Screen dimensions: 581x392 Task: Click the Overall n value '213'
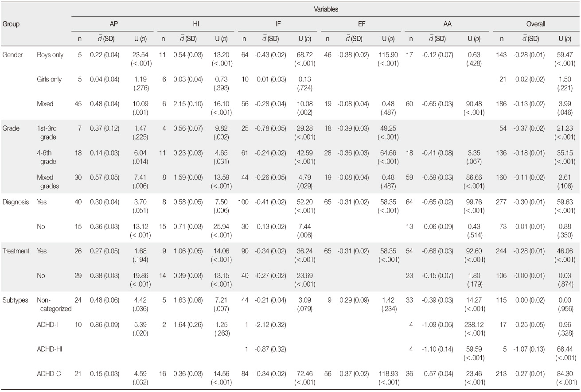coord(501,374)
